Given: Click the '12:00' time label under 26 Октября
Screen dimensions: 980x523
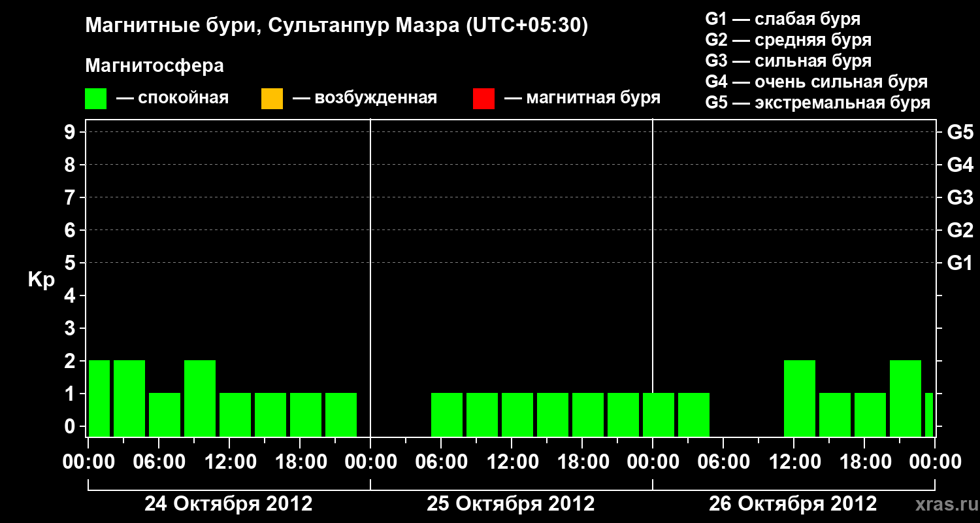Looking at the screenshot, I should [794, 462].
